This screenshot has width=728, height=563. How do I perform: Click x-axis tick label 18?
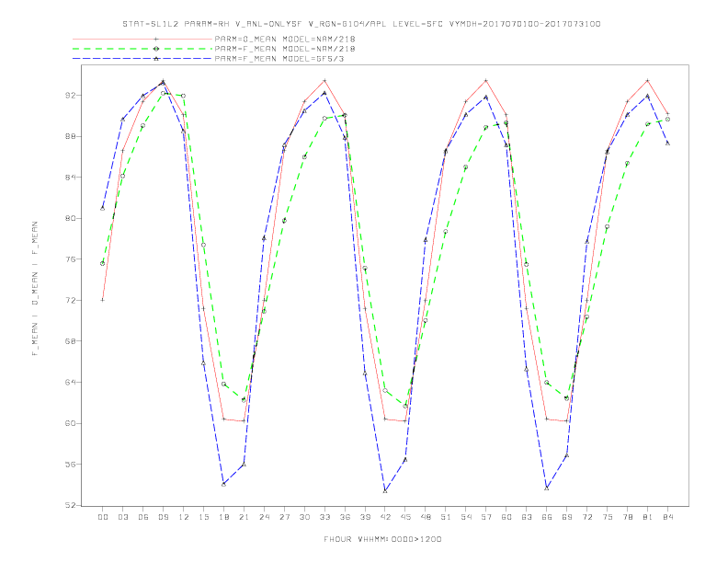(x=223, y=517)
